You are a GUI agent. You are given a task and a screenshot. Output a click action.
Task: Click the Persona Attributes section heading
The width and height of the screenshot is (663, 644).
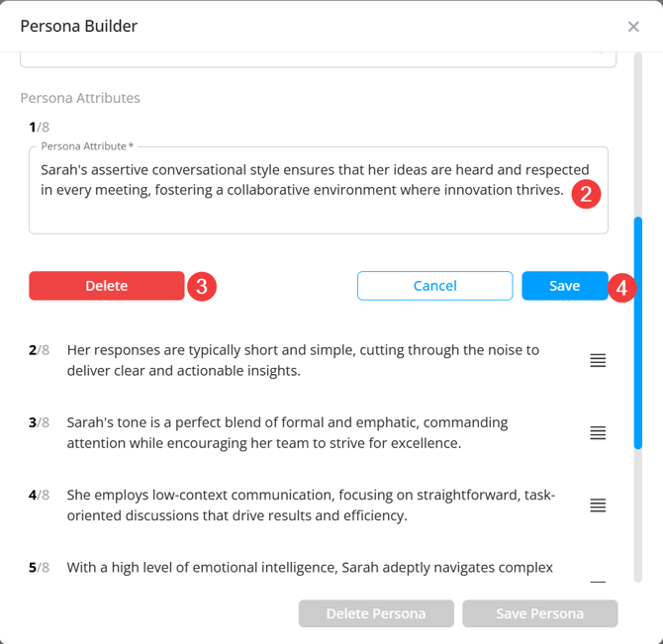80,98
